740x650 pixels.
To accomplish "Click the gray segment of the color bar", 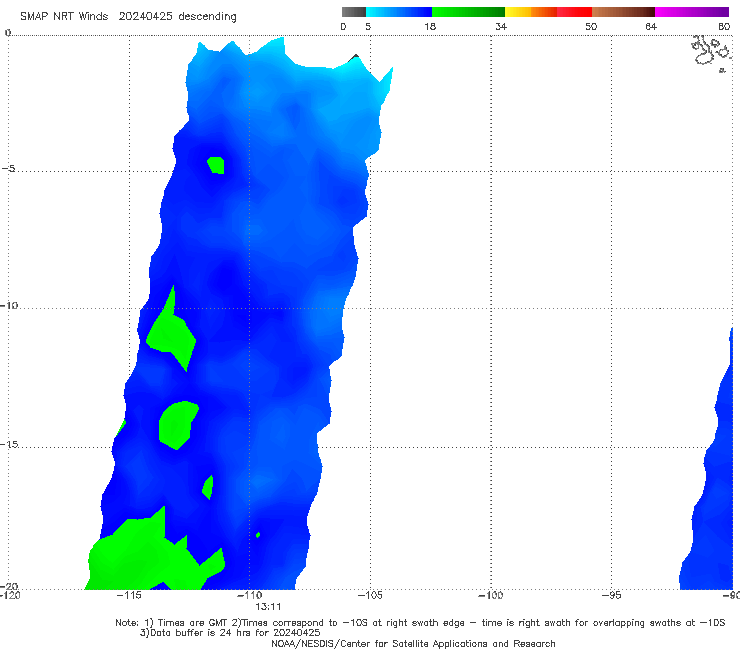I will click(x=354, y=12).
